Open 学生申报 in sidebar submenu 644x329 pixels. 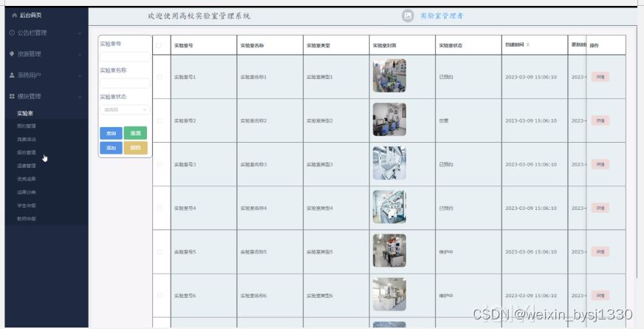coord(27,206)
